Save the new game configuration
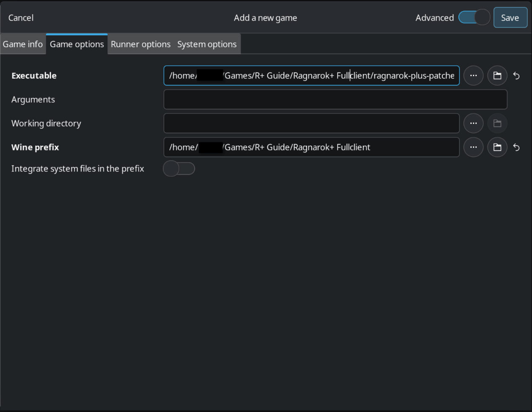The width and height of the screenshot is (532, 412). [x=510, y=18]
